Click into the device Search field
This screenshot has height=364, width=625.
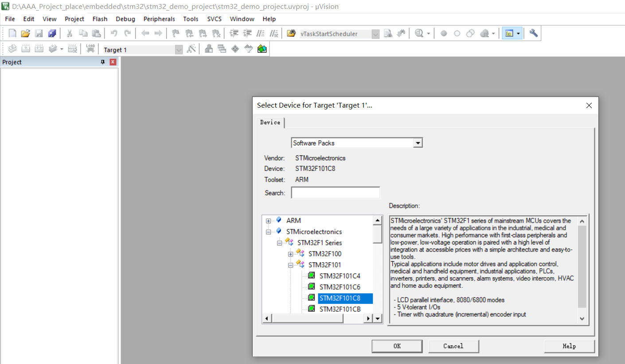pyautogui.click(x=336, y=193)
